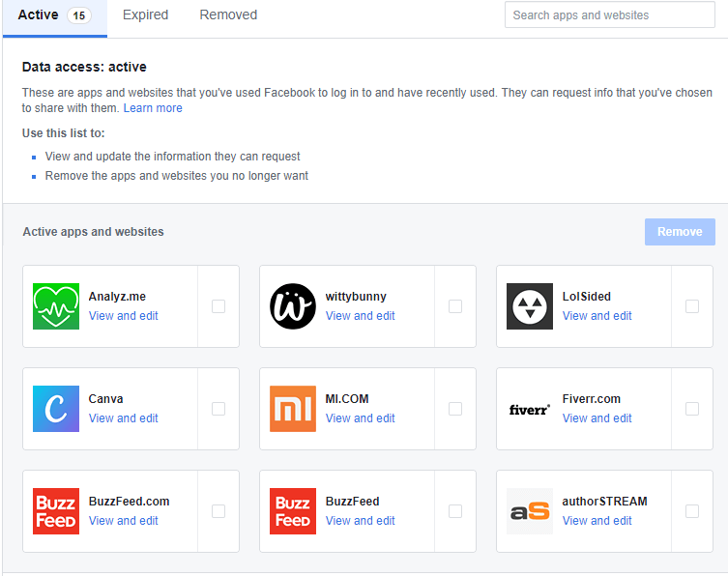Open the Removed tab
This screenshot has height=576, width=728.
tap(228, 14)
